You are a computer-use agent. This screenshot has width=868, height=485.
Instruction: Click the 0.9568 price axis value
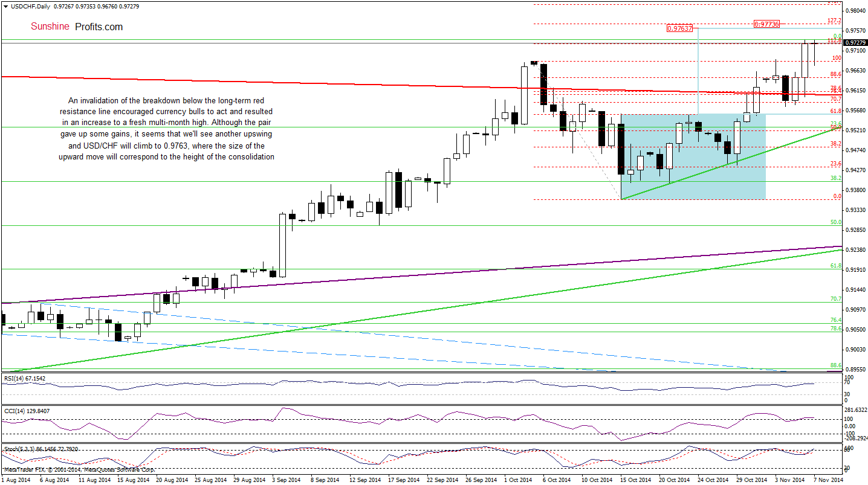point(856,111)
